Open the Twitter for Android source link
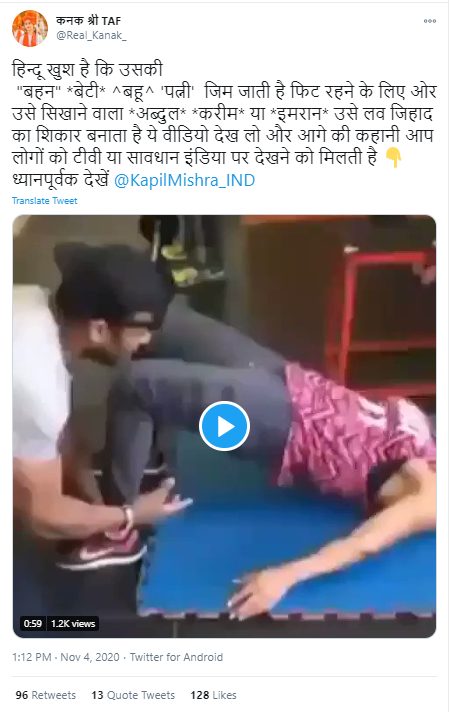This screenshot has height=712, width=451. [x=176, y=657]
